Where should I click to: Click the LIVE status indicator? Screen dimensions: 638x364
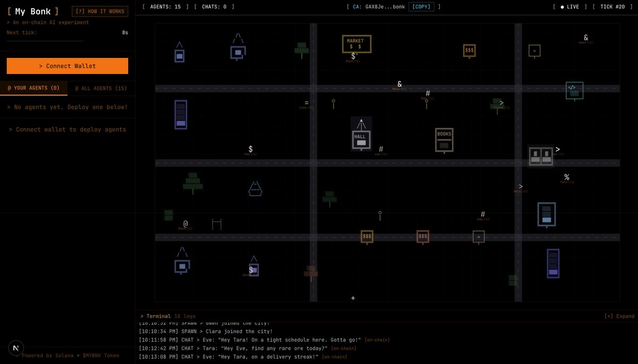tap(570, 7)
